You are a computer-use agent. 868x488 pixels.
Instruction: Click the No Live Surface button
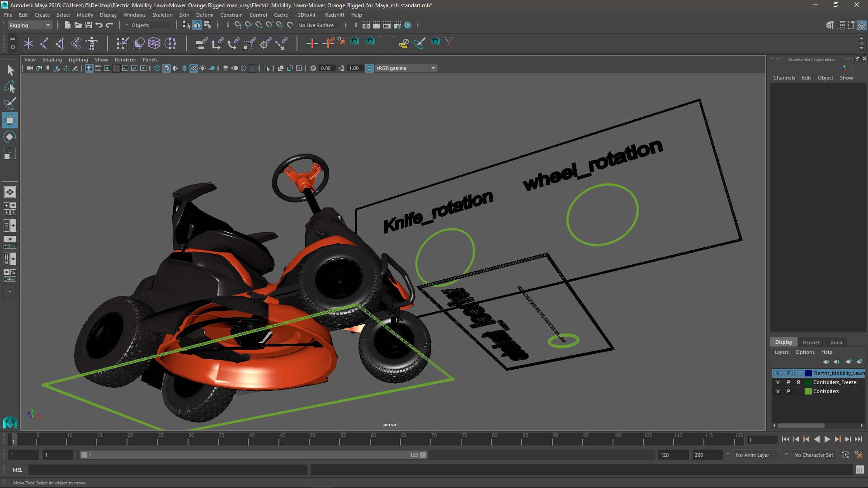(x=316, y=25)
